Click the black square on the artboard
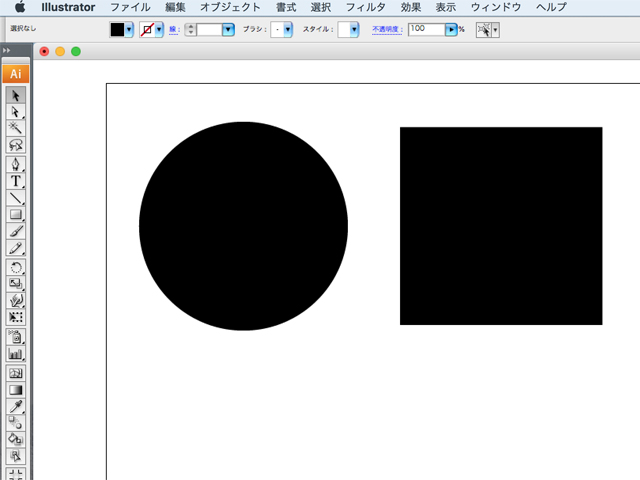The width and height of the screenshot is (640, 480). click(x=501, y=226)
